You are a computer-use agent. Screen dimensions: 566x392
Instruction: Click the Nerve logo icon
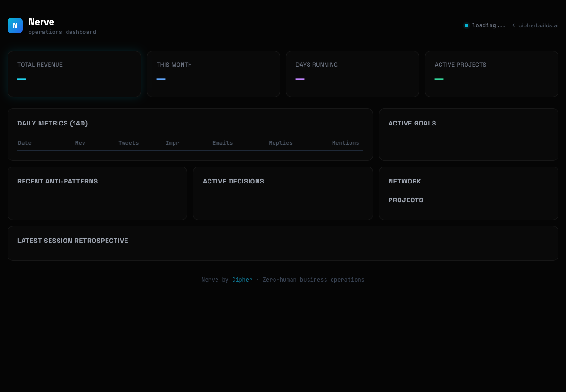[15, 25]
